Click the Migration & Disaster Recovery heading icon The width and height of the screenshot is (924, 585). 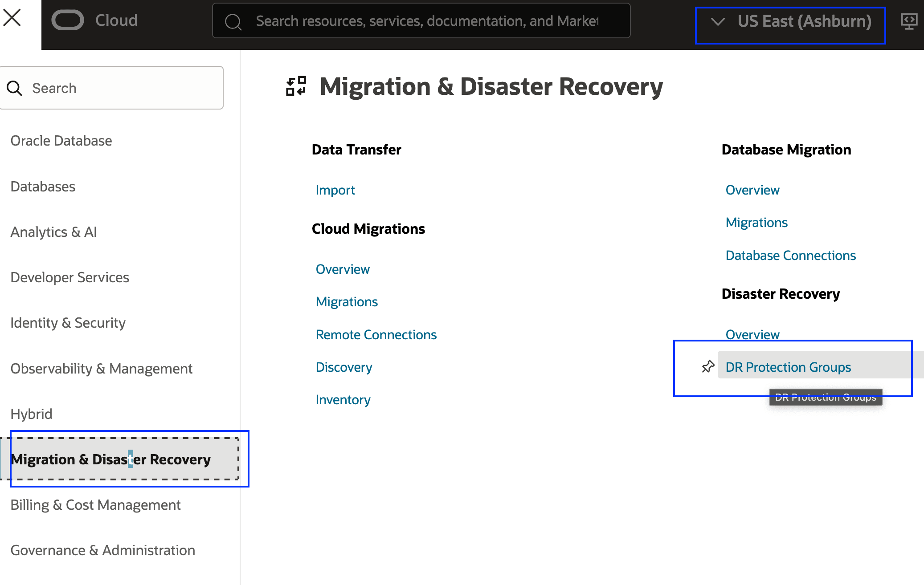(x=296, y=86)
